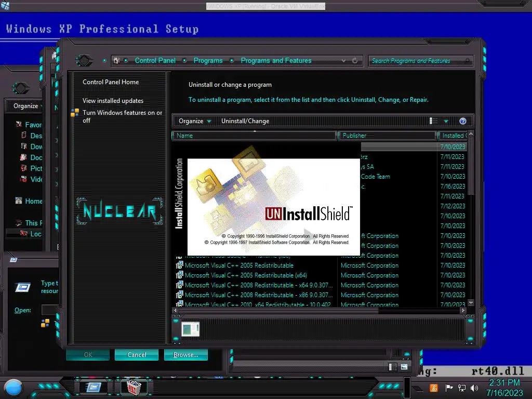Image resolution: width=532 pixels, height=399 pixels.
Task: Open Turn Windows features on or off
Action: [x=123, y=116]
